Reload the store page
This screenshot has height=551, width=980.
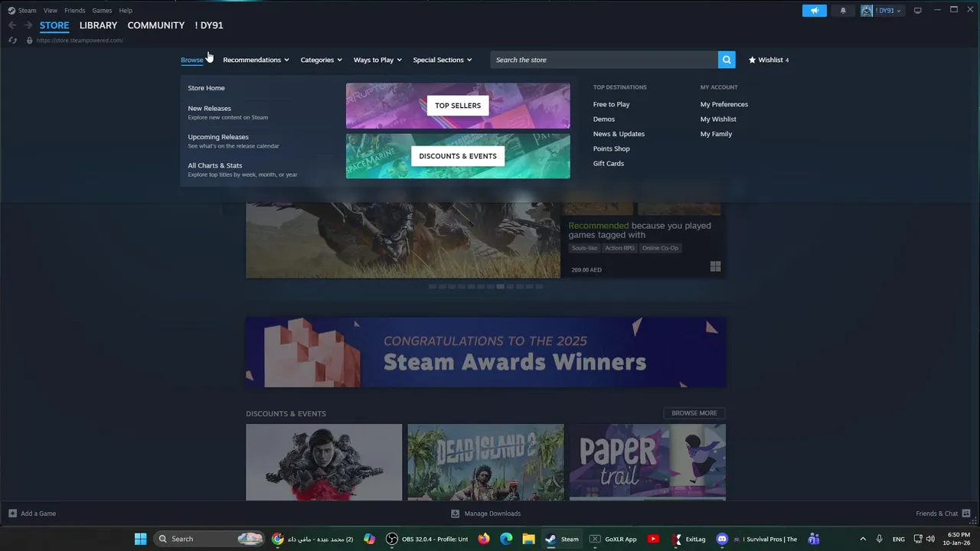click(12, 40)
